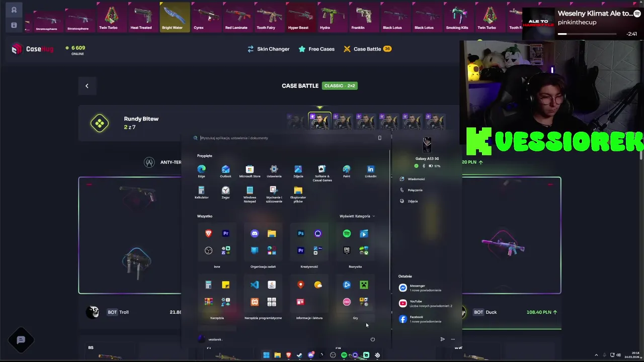The width and height of the screenshot is (644, 362).
Task: Expand the Wyświetl: Kategoria dropdown
Action: coord(357,216)
